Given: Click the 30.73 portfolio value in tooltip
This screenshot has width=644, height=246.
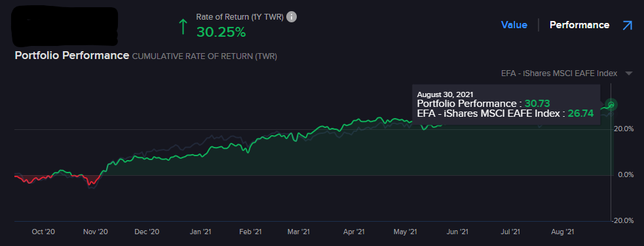Looking at the screenshot, I should pyautogui.click(x=537, y=104).
